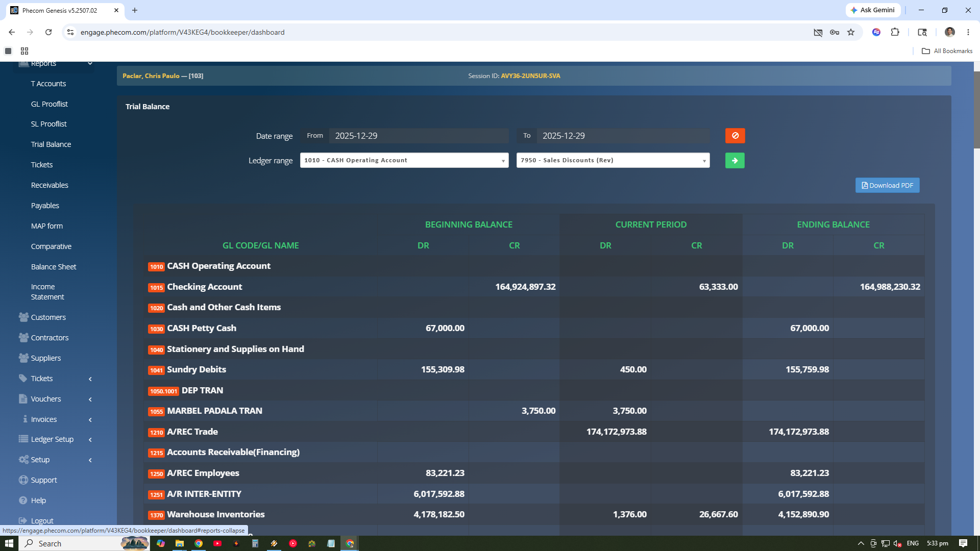Open Chrome extensions puzzle icon
The height and width of the screenshot is (551, 980).
(895, 32)
